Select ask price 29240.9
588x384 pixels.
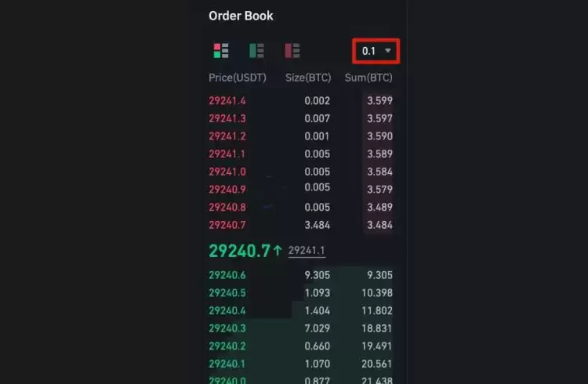pos(227,190)
